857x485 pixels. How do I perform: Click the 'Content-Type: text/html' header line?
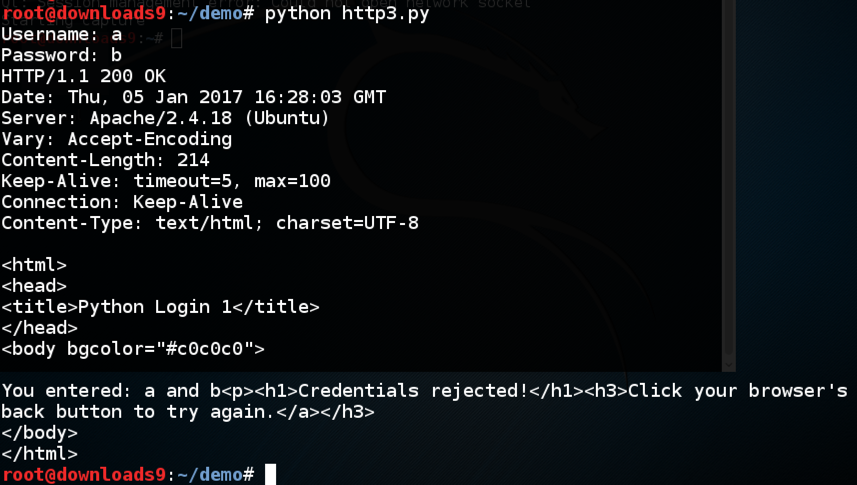[x=209, y=223]
